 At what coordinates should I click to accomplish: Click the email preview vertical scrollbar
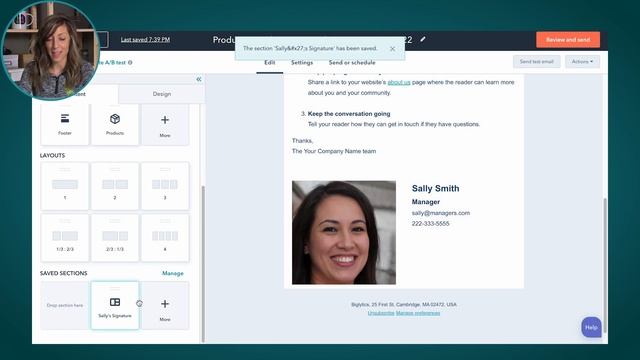coord(605,265)
